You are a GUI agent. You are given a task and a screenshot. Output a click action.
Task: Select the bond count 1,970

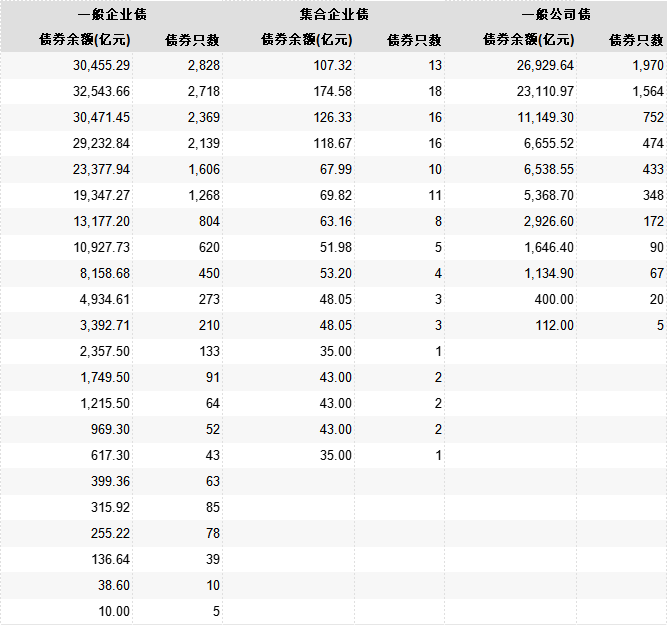pos(648,66)
